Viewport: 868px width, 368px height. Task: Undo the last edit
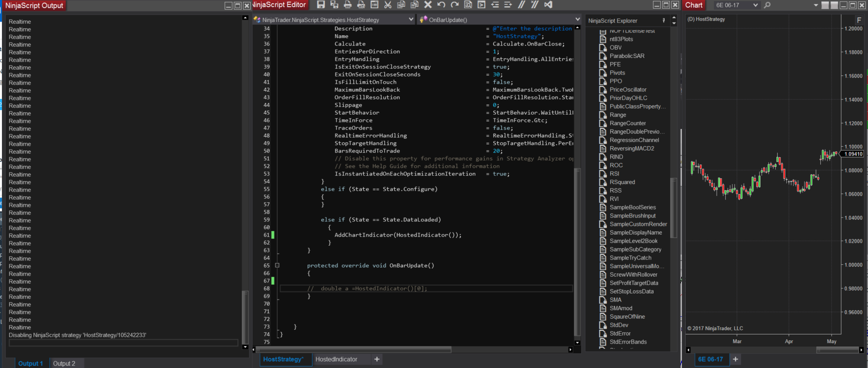pos(441,5)
